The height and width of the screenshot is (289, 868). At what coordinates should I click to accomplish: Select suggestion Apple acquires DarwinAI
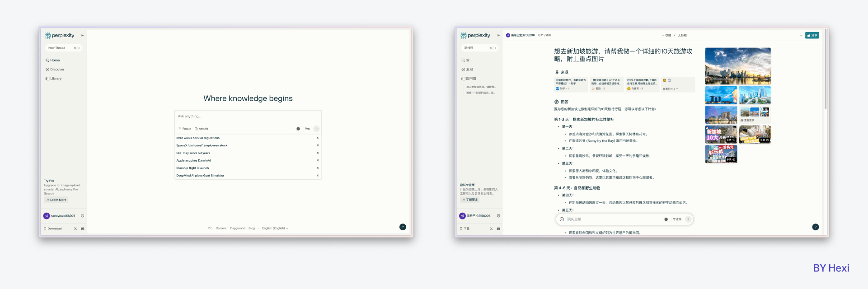(x=248, y=160)
